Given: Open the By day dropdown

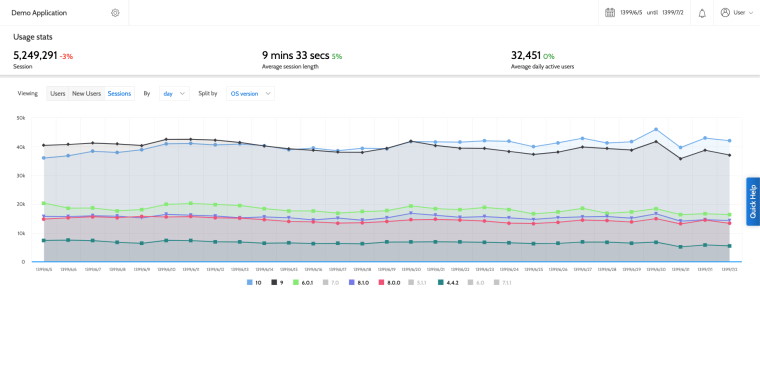Looking at the screenshot, I should (174, 94).
